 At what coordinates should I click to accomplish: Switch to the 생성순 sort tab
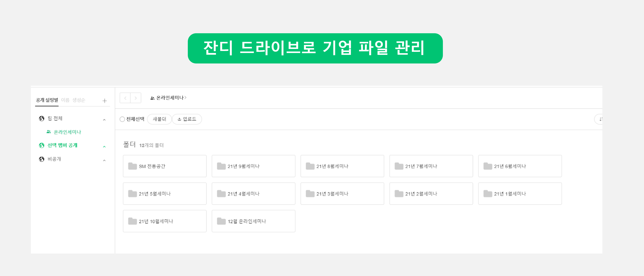[79, 100]
